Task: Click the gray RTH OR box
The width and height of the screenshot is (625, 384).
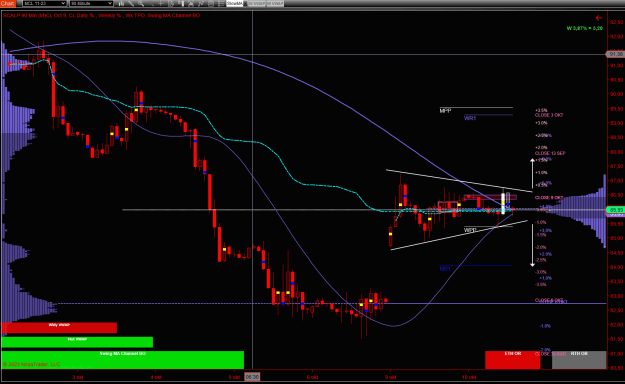Action: (579, 360)
